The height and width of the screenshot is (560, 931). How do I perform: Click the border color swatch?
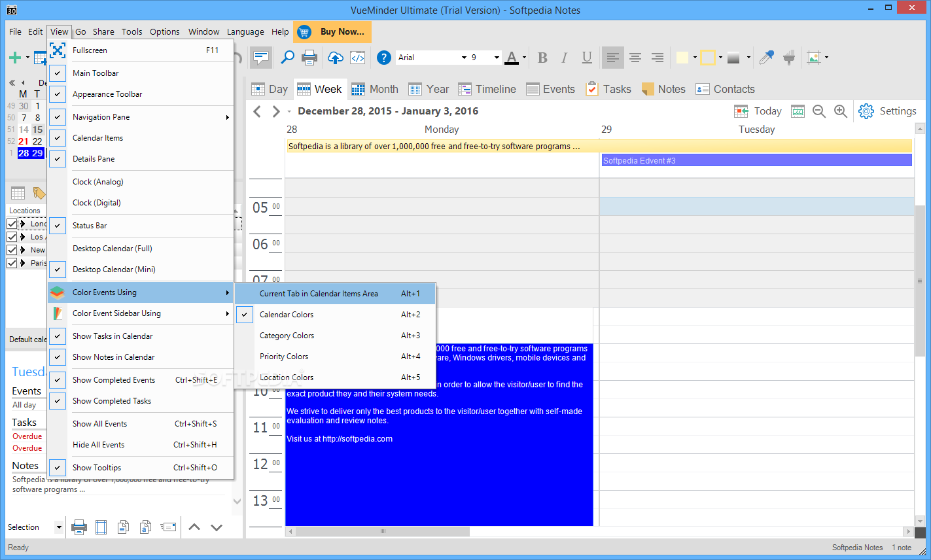coord(707,58)
